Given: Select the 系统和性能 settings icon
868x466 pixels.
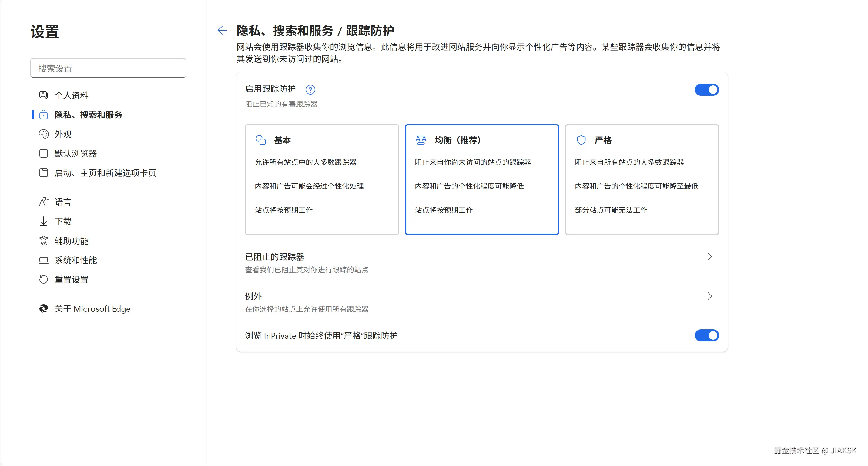Looking at the screenshot, I should click(44, 260).
